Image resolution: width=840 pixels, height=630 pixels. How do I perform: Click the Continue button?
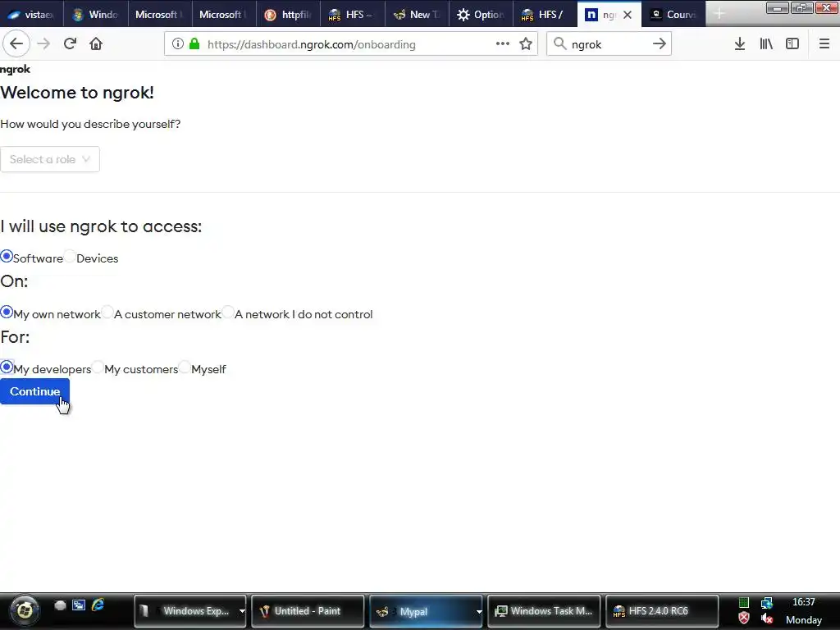pyautogui.click(x=34, y=391)
